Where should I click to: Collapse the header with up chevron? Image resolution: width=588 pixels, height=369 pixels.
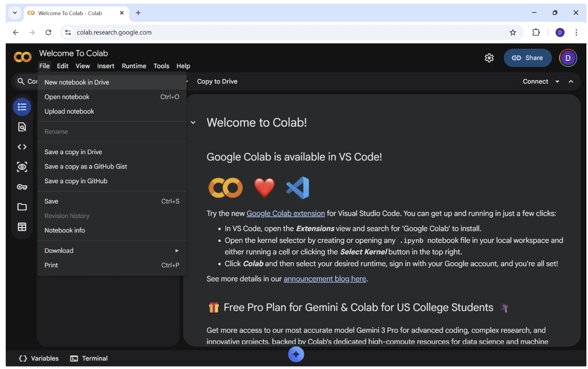pyautogui.click(x=571, y=81)
